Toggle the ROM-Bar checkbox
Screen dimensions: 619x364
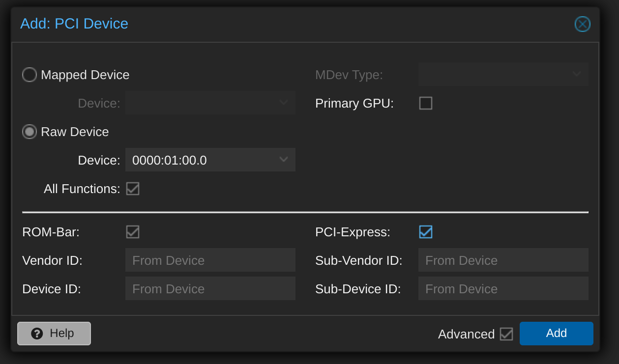pos(133,232)
